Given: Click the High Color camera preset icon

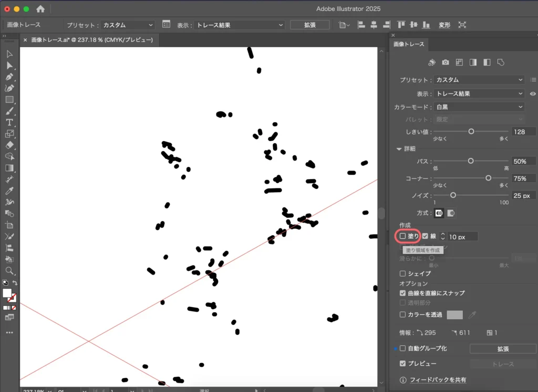Looking at the screenshot, I should pos(446,62).
